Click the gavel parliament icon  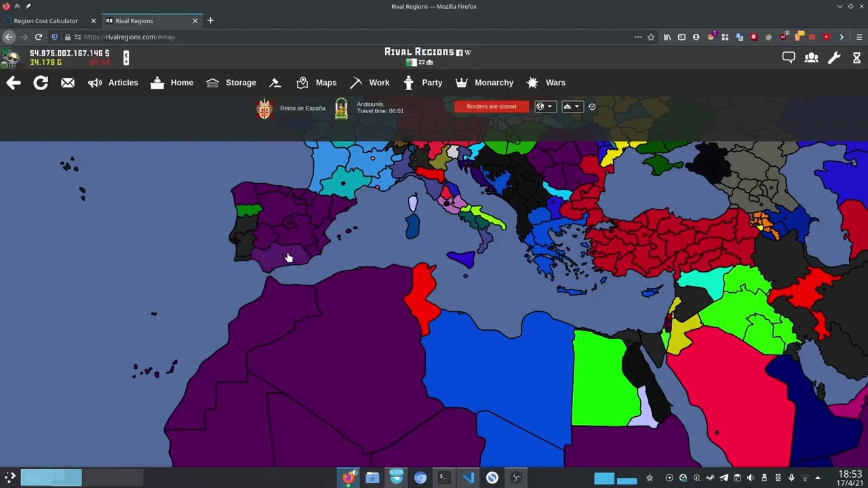[x=275, y=83]
